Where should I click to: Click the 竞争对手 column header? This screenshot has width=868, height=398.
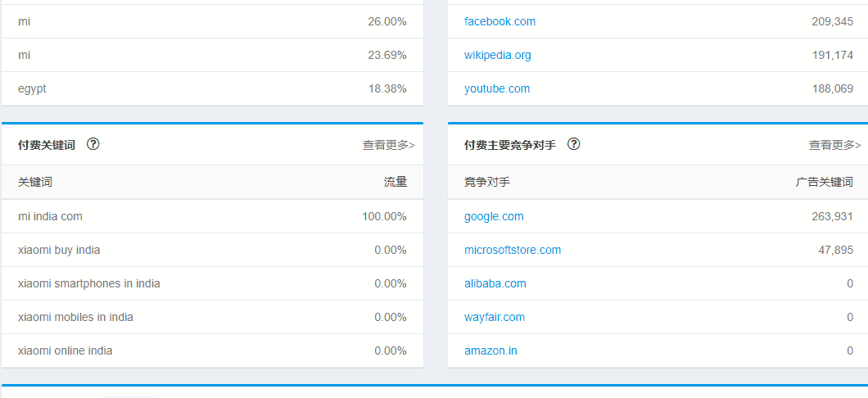[487, 182]
